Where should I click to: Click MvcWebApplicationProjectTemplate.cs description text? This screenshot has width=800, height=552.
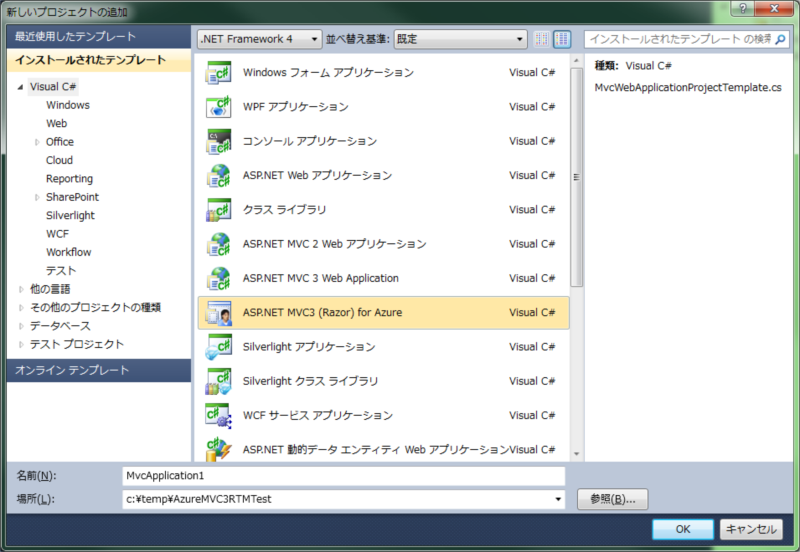pyautogui.click(x=688, y=88)
